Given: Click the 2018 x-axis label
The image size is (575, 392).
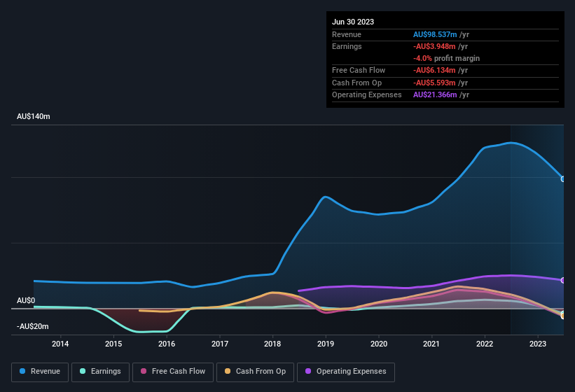Looking at the screenshot, I should click(272, 344).
